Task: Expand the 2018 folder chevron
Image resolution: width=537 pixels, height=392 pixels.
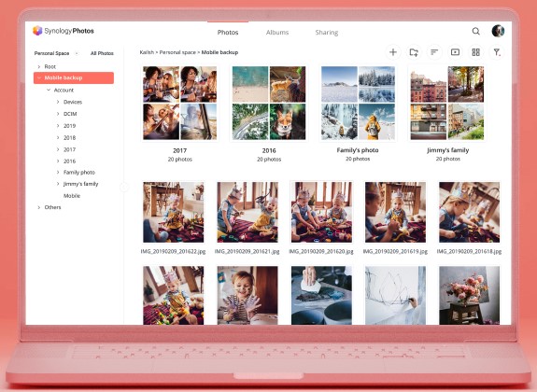Action: tap(58, 137)
